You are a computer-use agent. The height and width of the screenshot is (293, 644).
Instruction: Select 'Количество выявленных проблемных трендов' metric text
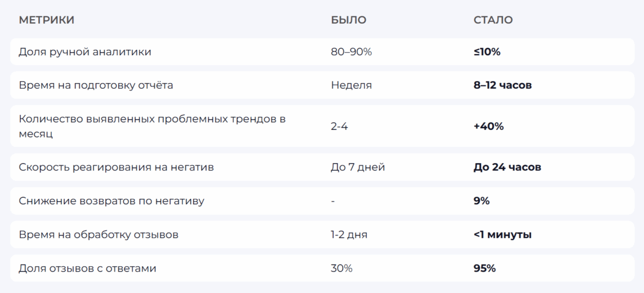point(152,119)
